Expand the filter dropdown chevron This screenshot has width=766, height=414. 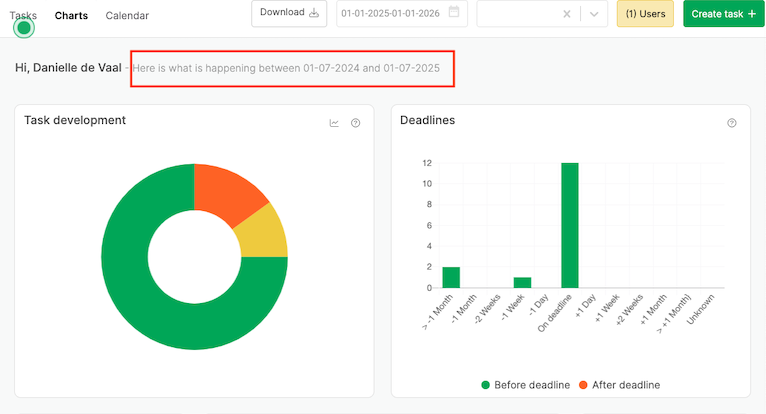point(595,14)
